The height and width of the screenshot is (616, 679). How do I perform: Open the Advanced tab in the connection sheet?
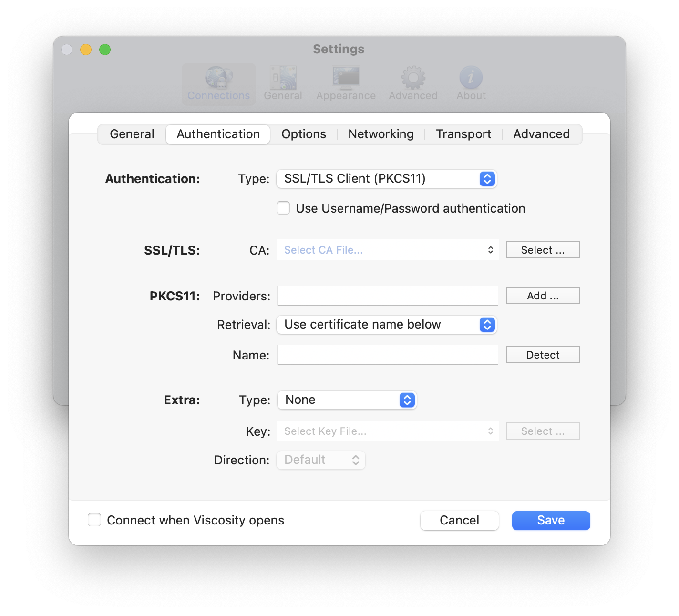(542, 134)
